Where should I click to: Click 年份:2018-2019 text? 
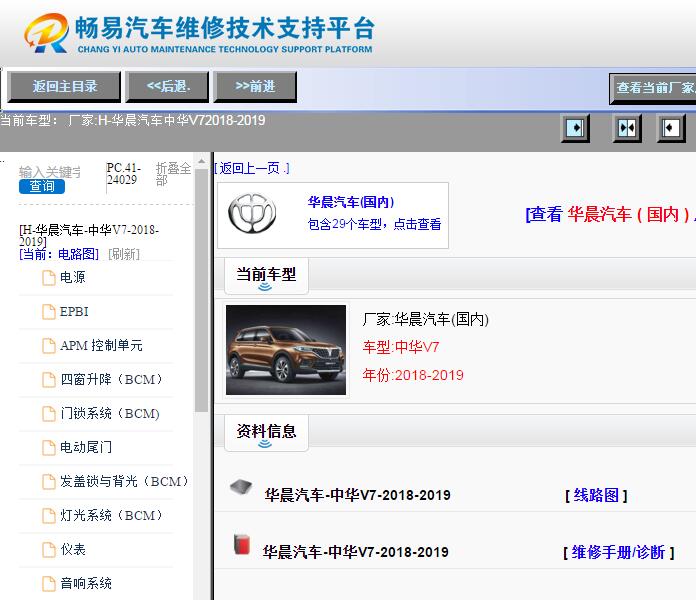[413, 375]
